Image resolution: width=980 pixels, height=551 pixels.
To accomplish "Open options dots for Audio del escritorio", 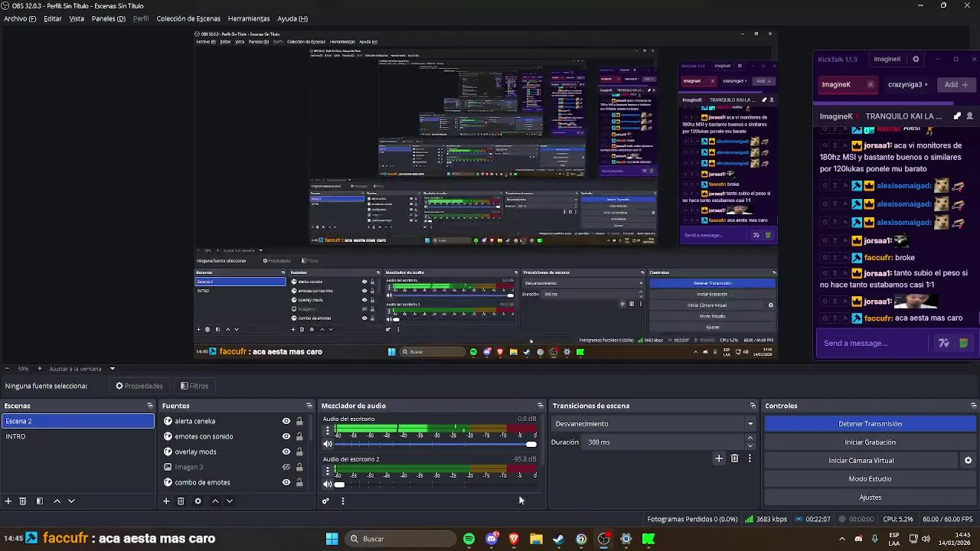I will point(328,431).
